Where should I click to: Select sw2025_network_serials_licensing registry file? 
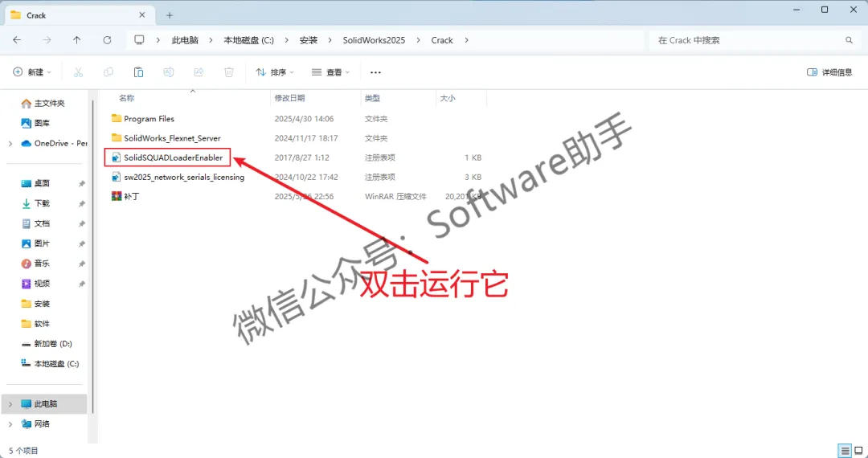click(178, 177)
